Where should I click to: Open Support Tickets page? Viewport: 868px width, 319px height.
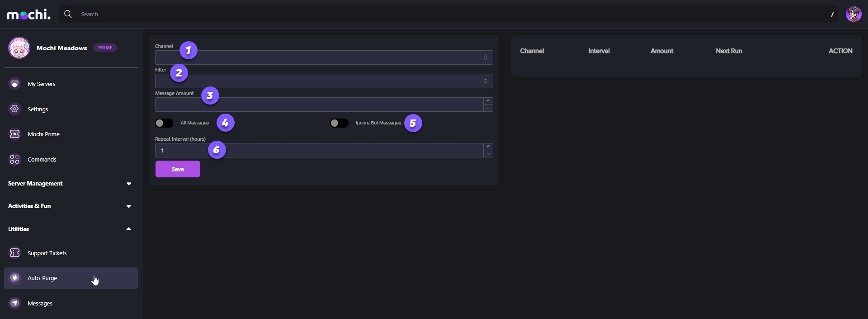pyautogui.click(x=71, y=253)
